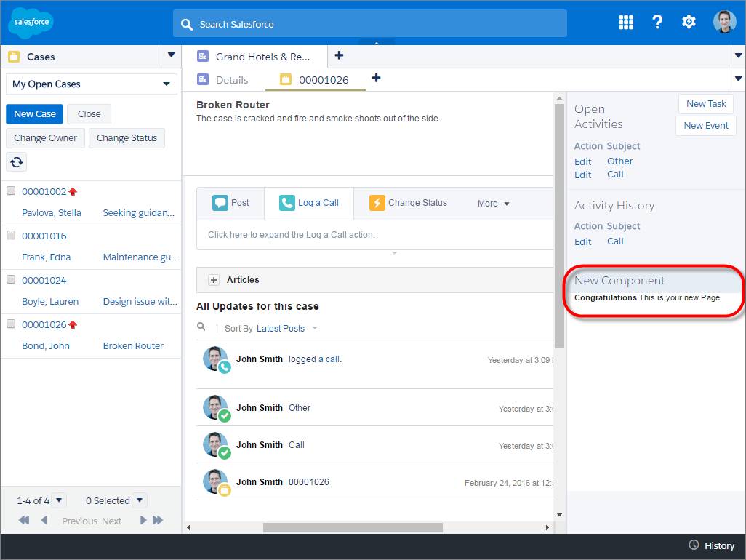This screenshot has width=746, height=560.
Task: Expand the Log a Call action text area
Action: click(375, 235)
